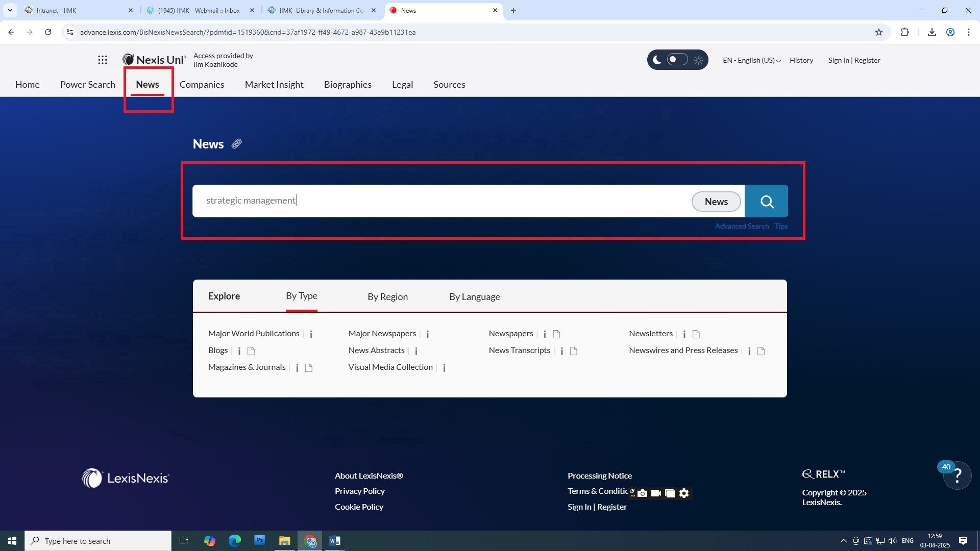Click document icon next to Newspapers
Viewport: 980px width, 551px height.
pos(557,334)
